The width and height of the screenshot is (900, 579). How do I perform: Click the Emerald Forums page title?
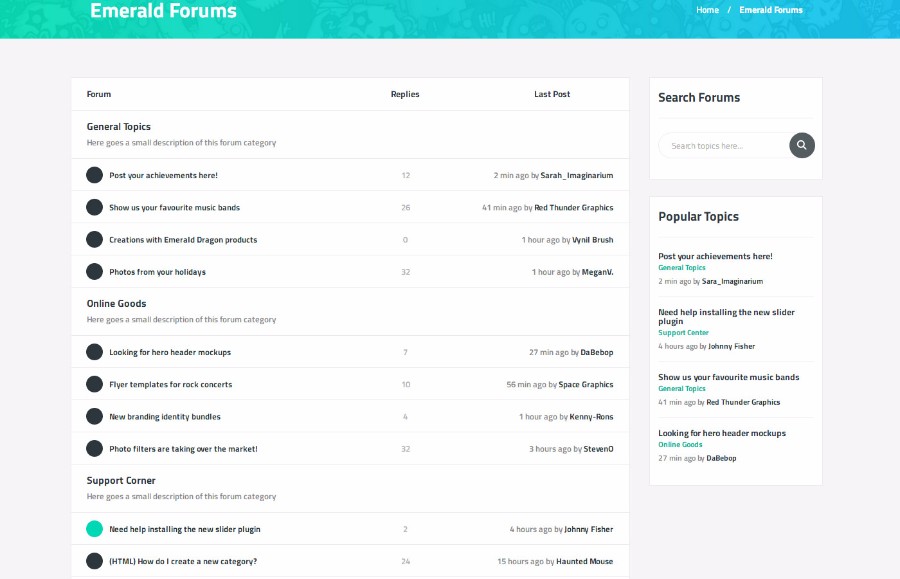pyautogui.click(x=164, y=11)
